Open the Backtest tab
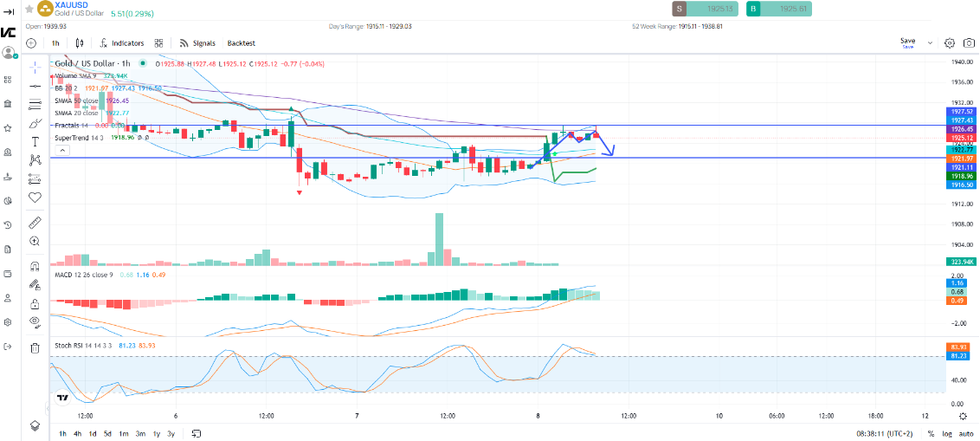Image resolution: width=980 pixels, height=441 pixels. (242, 42)
